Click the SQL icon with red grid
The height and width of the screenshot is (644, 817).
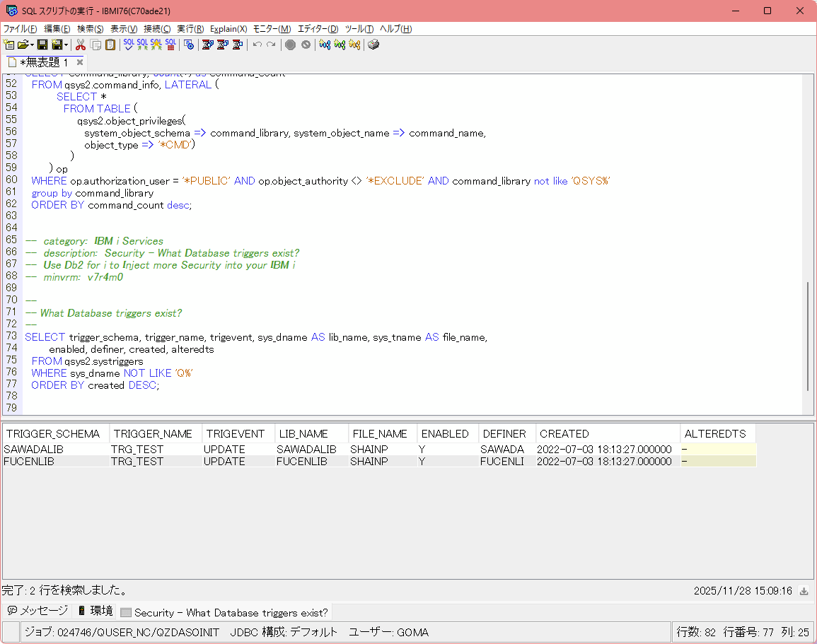coord(170,45)
